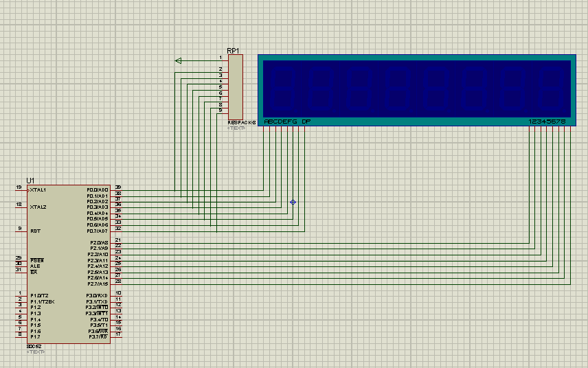The width and height of the screenshot is (588, 368).
Task: Click the P2.6/A14 pin label
Action: coord(98,278)
